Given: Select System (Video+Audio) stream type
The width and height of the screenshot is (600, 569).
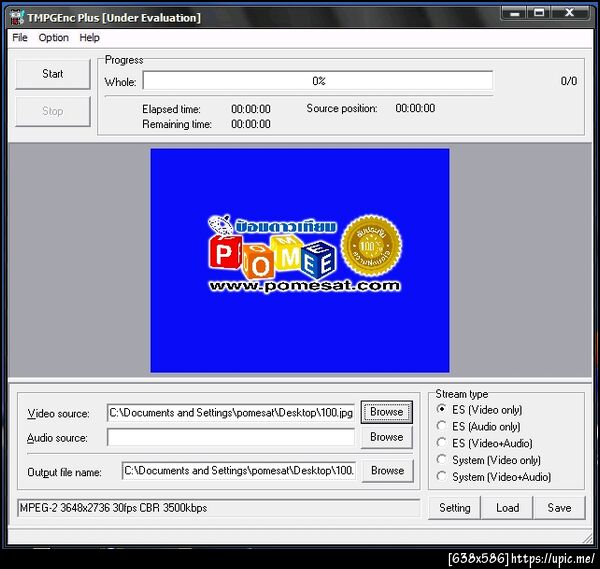Looking at the screenshot, I should coord(494,477).
